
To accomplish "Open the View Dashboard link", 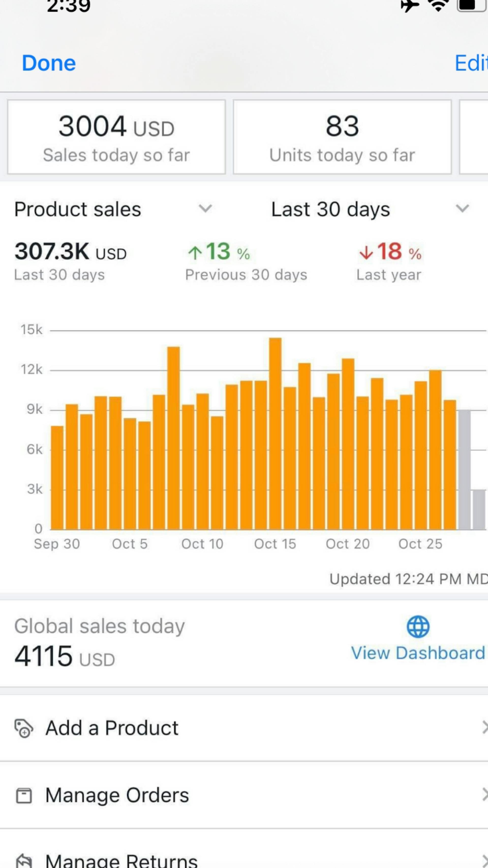I will pos(418,653).
